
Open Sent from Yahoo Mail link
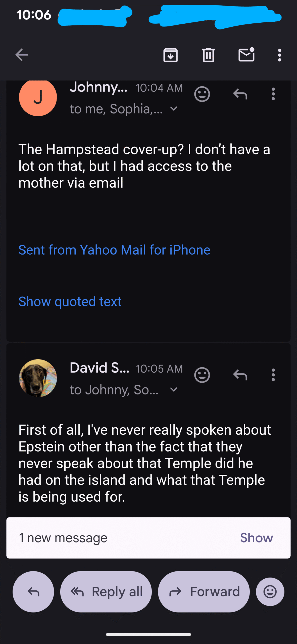pos(114,250)
